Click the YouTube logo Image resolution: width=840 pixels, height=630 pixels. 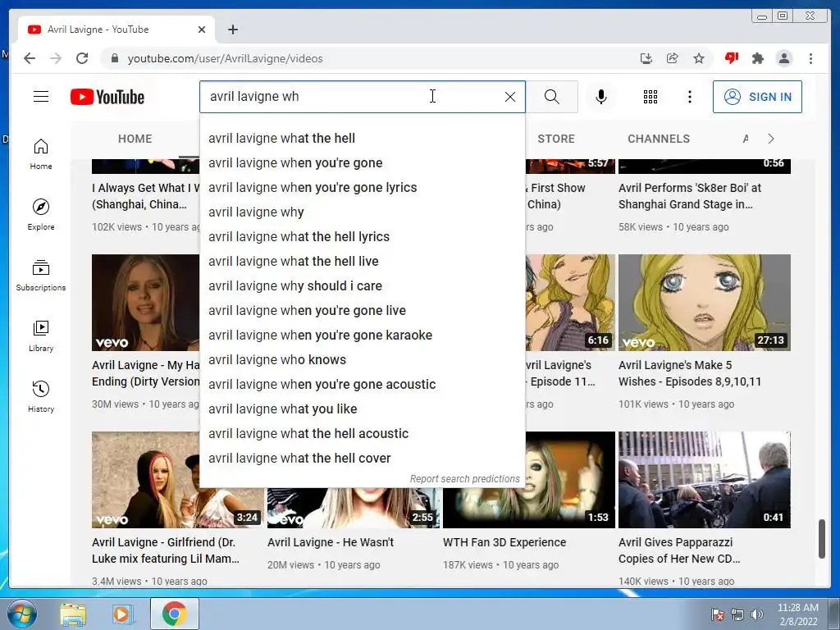107,97
